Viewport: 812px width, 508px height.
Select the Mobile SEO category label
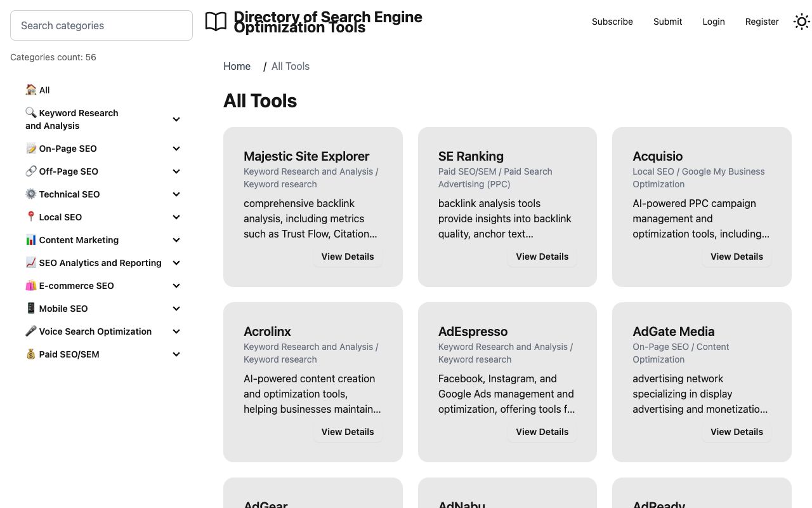63,309
